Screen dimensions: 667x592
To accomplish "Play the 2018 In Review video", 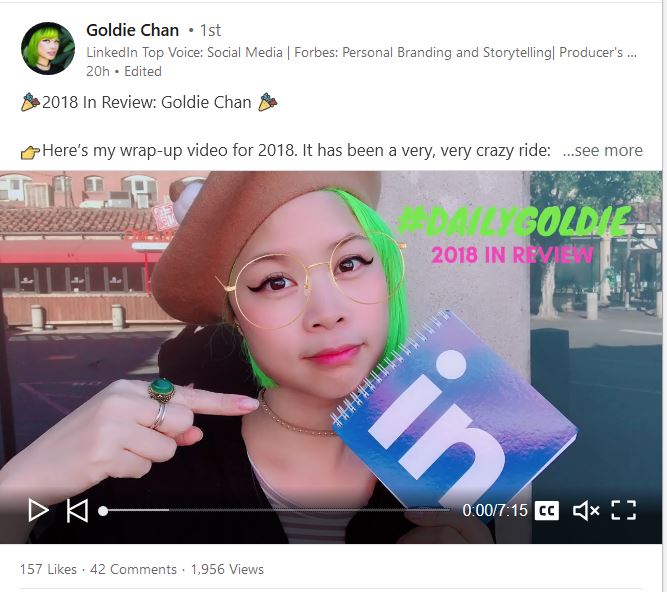I will tap(38, 510).
